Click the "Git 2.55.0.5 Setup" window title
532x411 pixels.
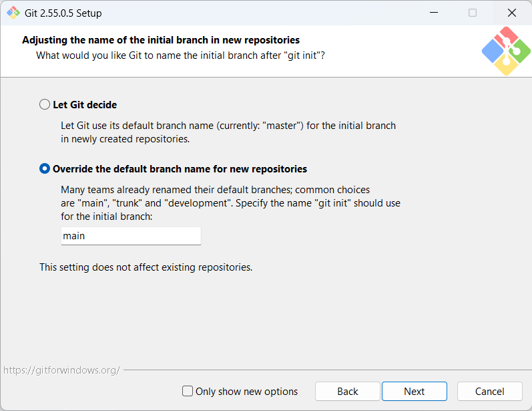(63, 13)
